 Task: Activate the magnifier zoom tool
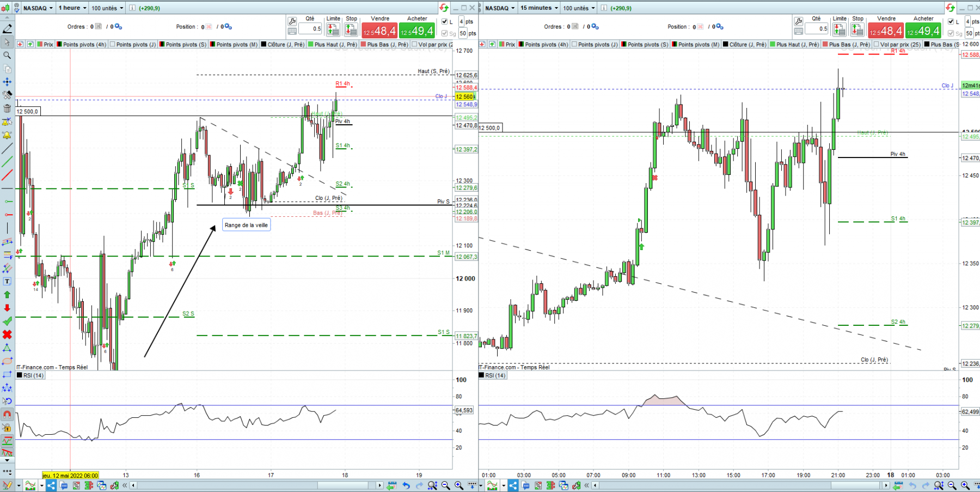(7, 55)
